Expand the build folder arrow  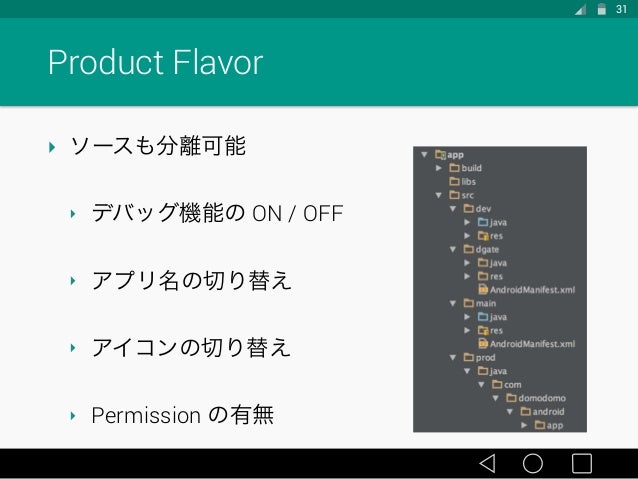point(439,168)
